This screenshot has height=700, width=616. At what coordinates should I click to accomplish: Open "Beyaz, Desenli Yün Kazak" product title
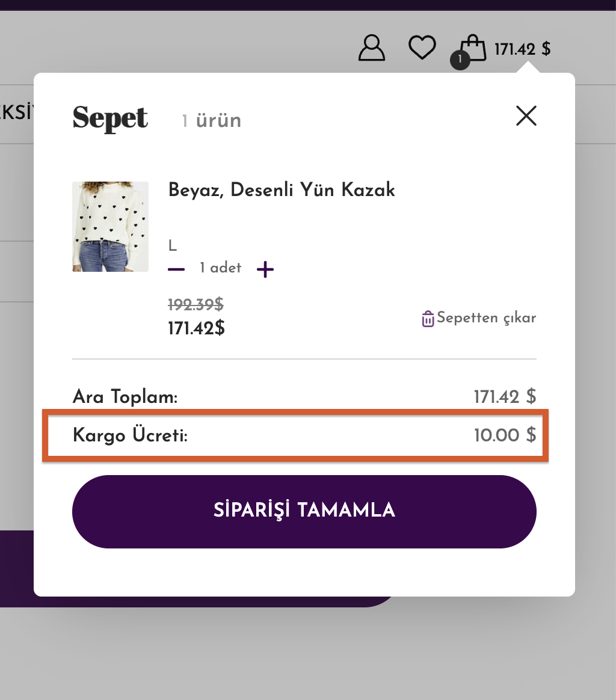pos(282,190)
